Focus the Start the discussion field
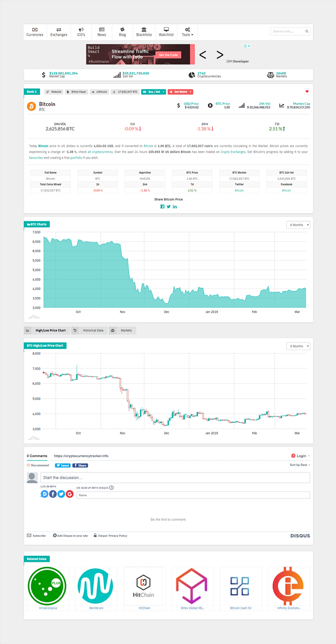The width and height of the screenshot is (336, 644). (175, 478)
